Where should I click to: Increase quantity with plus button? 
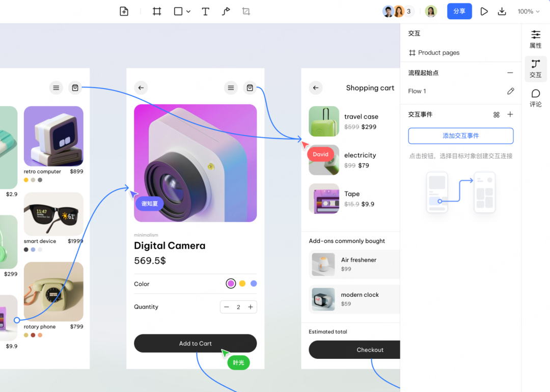251,307
